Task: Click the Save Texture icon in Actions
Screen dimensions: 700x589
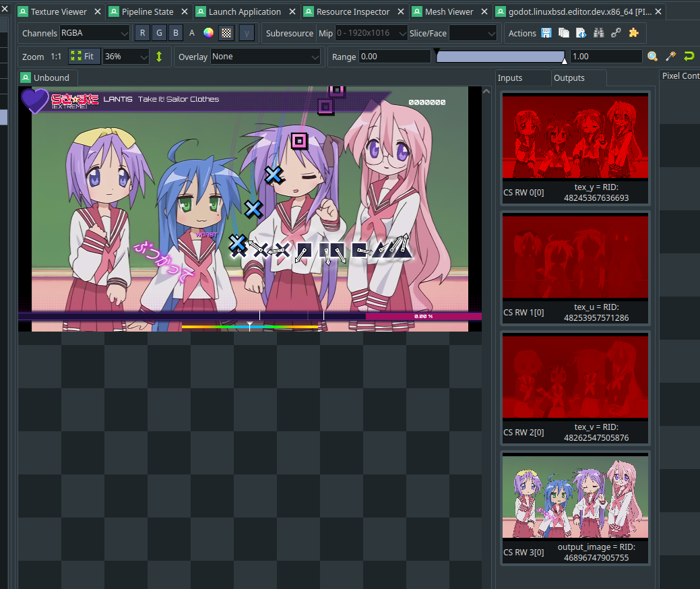Action: click(x=546, y=32)
